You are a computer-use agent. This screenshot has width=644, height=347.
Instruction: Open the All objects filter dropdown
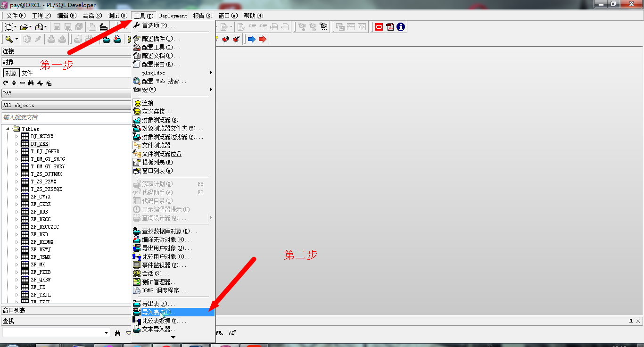[66, 105]
